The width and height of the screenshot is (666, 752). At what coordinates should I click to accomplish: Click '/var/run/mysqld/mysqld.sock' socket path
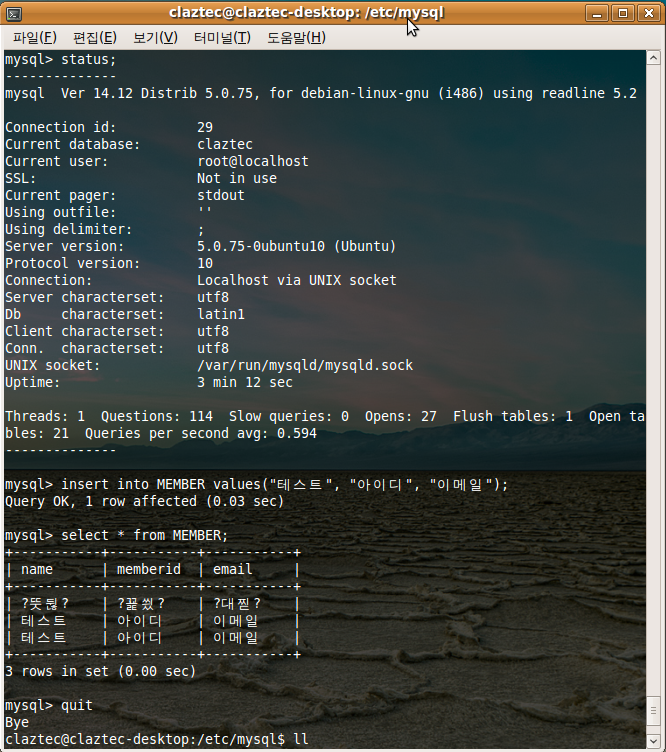coord(305,365)
